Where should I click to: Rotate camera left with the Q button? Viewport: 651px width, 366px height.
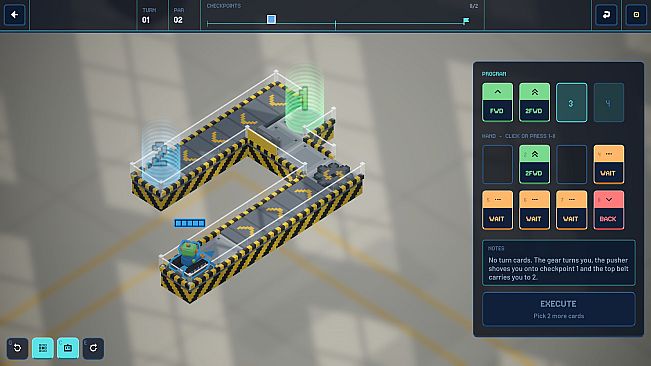point(17,348)
